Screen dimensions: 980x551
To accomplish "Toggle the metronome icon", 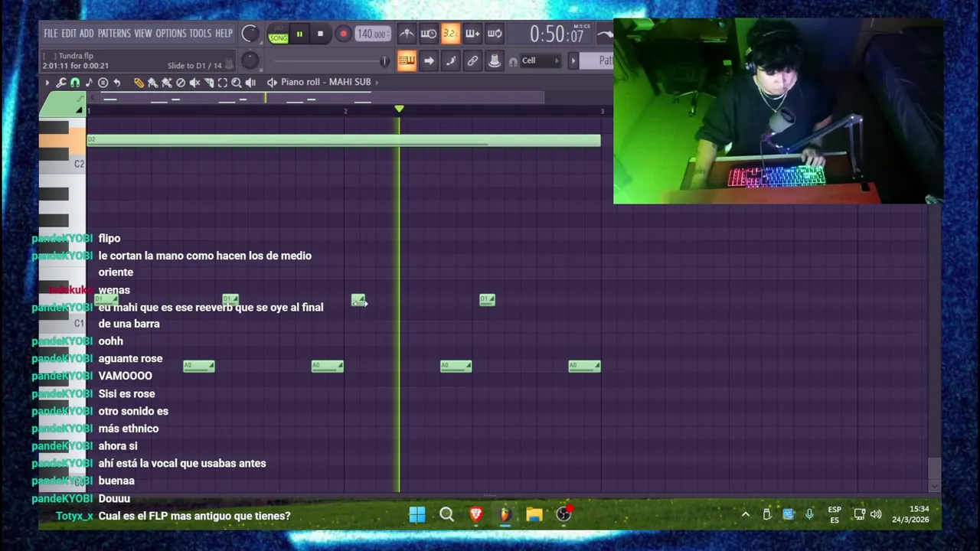I will coord(407,34).
